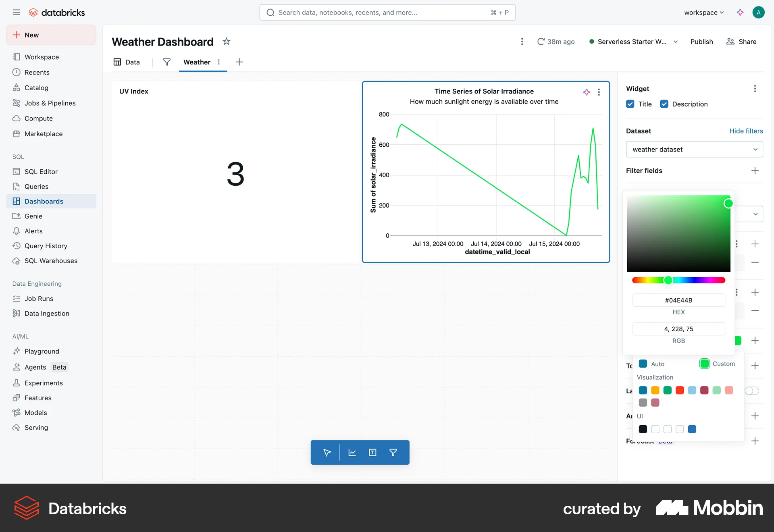The height and width of the screenshot is (532, 774).
Task: Click the Hide filters link
Action: click(x=746, y=131)
